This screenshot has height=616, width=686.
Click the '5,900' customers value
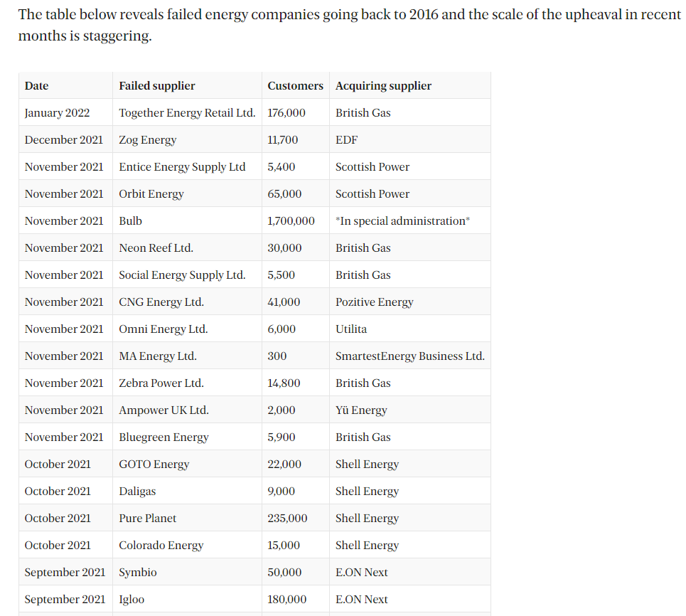(x=282, y=437)
